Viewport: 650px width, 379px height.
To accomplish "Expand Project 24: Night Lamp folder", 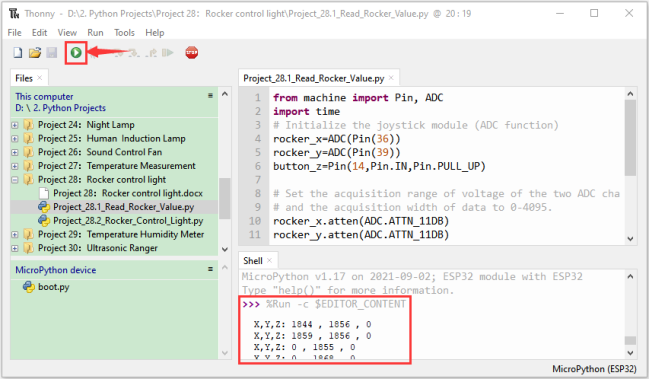I will [x=15, y=125].
